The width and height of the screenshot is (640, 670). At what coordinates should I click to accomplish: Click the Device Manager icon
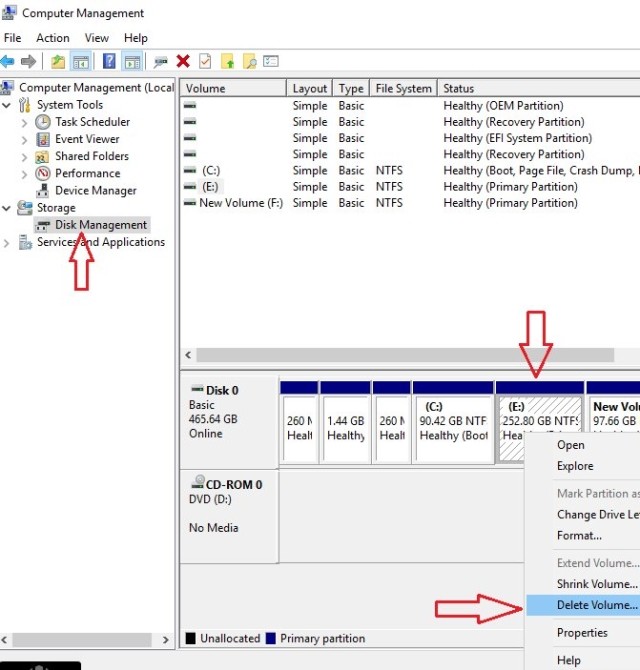pos(42,191)
